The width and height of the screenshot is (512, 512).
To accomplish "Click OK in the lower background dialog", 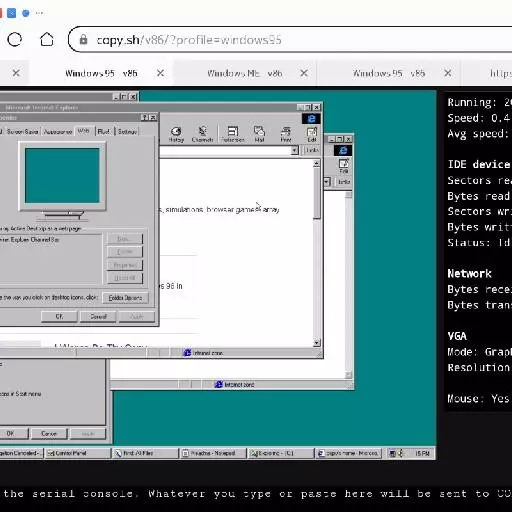I will (10, 433).
